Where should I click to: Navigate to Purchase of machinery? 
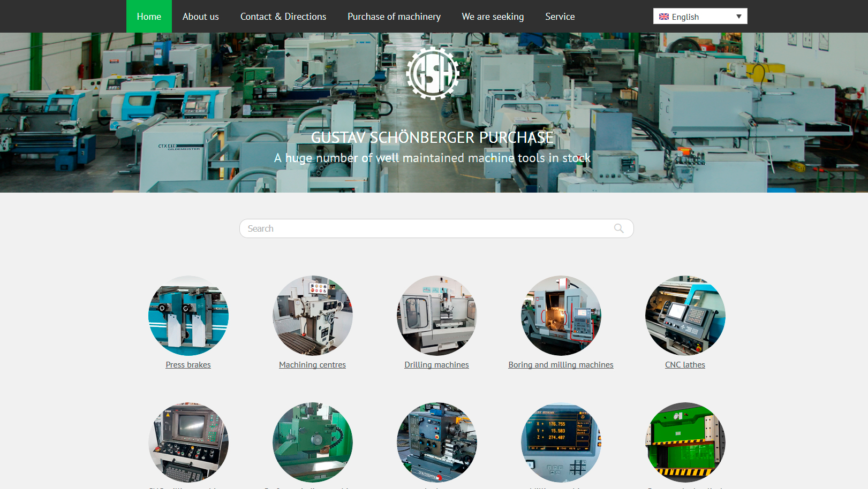click(x=394, y=17)
